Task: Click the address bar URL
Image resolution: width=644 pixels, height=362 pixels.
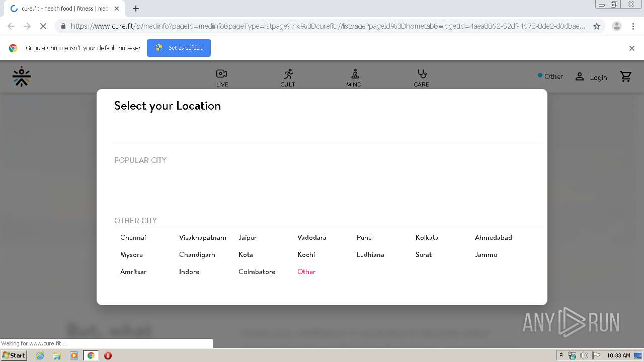Action: pos(328,26)
